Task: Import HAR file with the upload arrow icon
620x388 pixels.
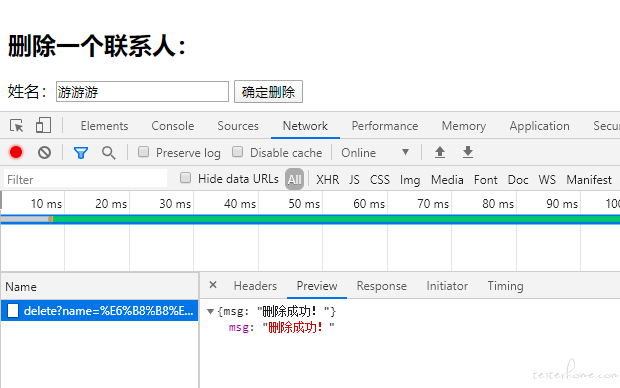Action: (x=440, y=152)
